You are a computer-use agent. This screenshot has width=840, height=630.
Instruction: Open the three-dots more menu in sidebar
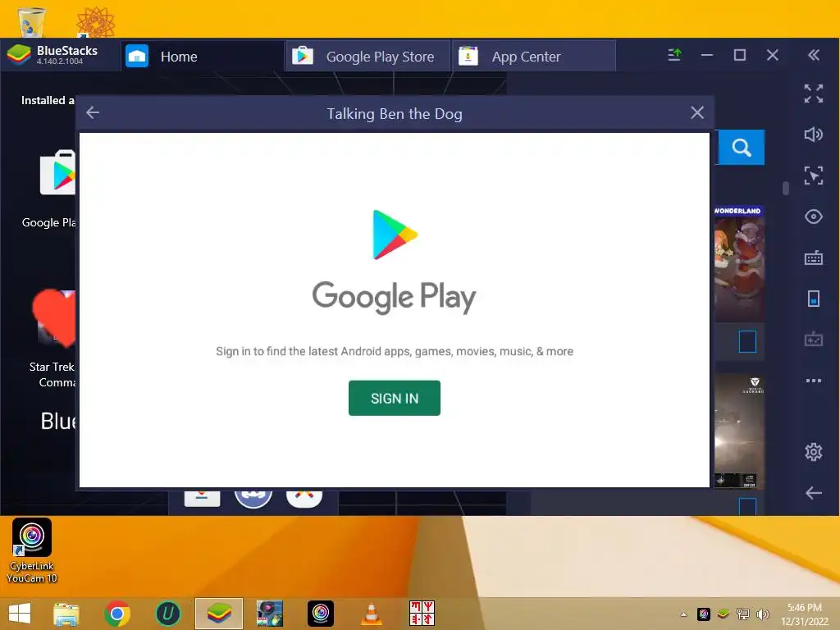click(813, 381)
